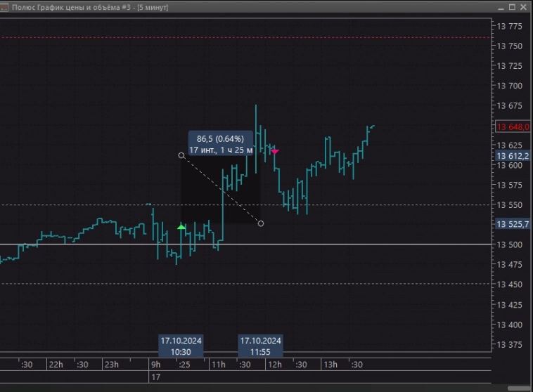Select the 17.10.2024 11:55 date label
533x392 pixels.
(261, 346)
